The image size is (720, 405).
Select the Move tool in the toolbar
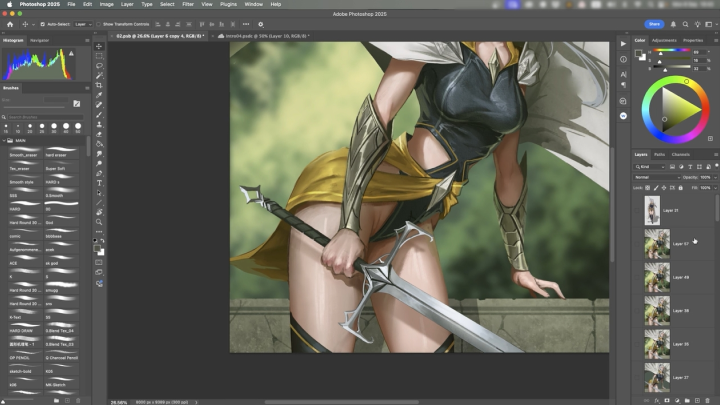coord(99,46)
